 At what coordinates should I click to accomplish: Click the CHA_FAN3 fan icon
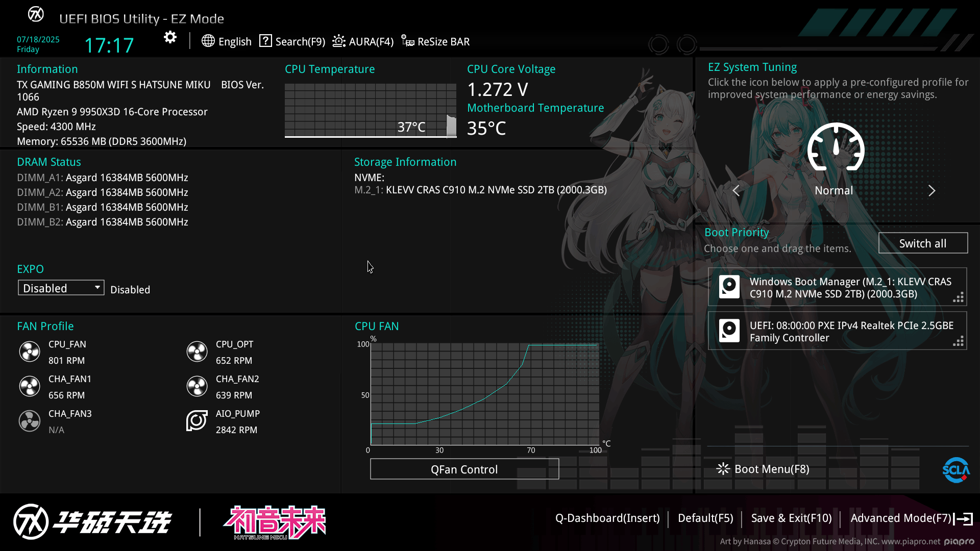pyautogui.click(x=30, y=421)
